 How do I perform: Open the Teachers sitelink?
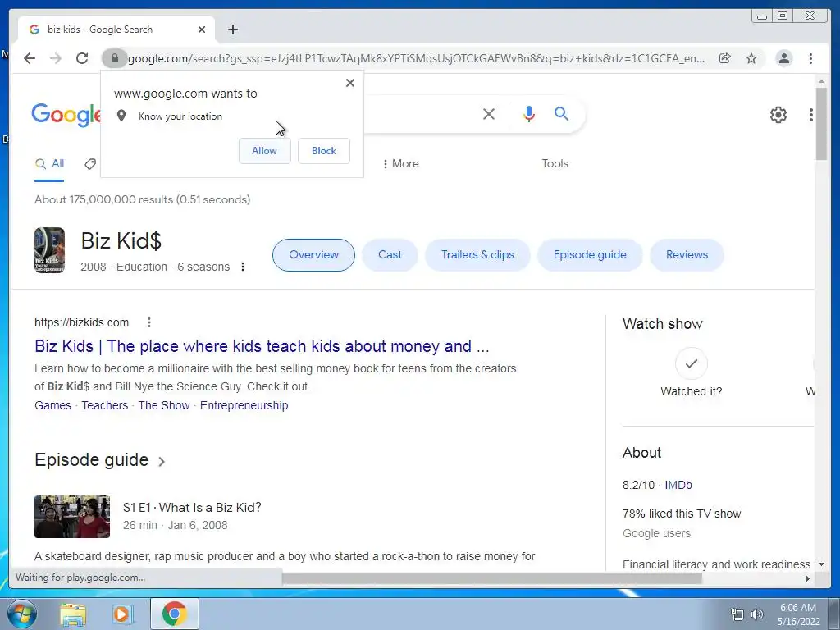click(x=104, y=405)
